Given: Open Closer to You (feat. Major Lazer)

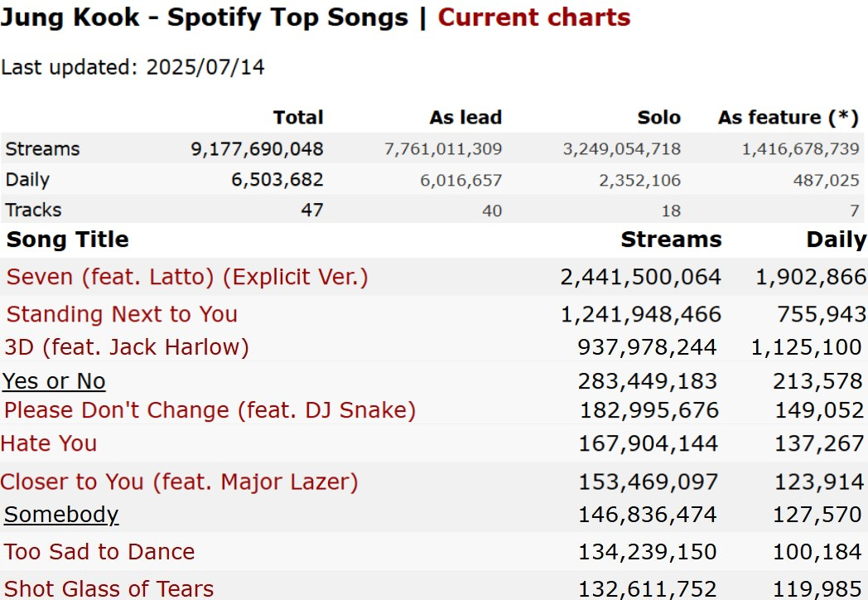Looking at the screenshot, I should coord(179,481).
